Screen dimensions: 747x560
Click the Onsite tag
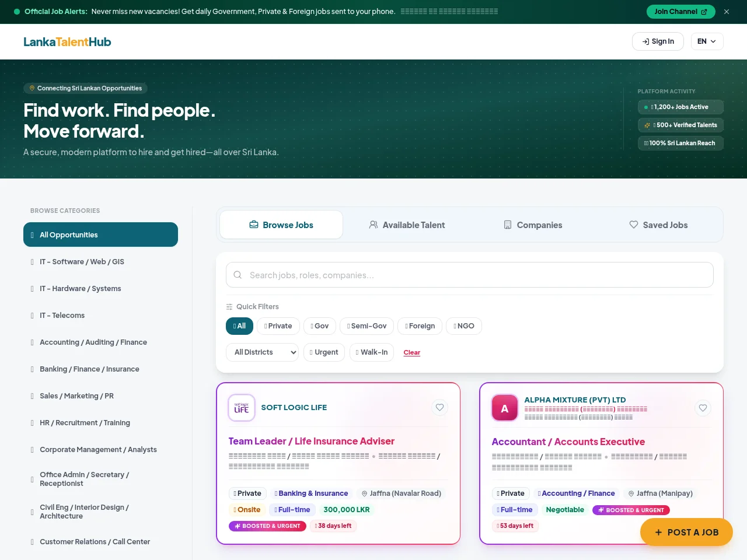coord(247,510)
